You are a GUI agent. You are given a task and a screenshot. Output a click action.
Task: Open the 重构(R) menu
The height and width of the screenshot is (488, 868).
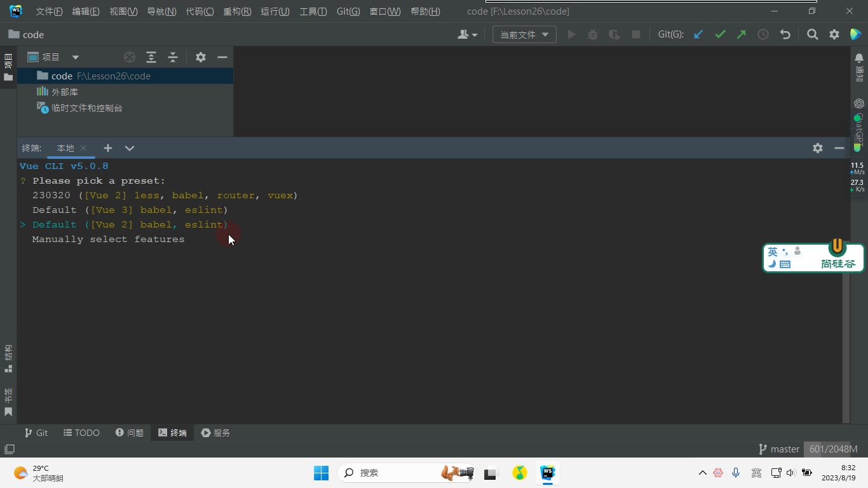coord(237,11)
